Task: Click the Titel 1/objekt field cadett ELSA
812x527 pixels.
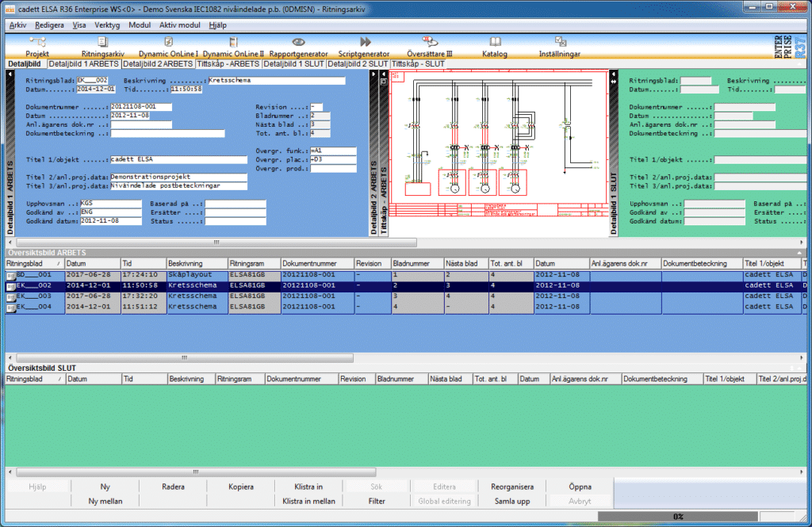Action: point(178,159)
